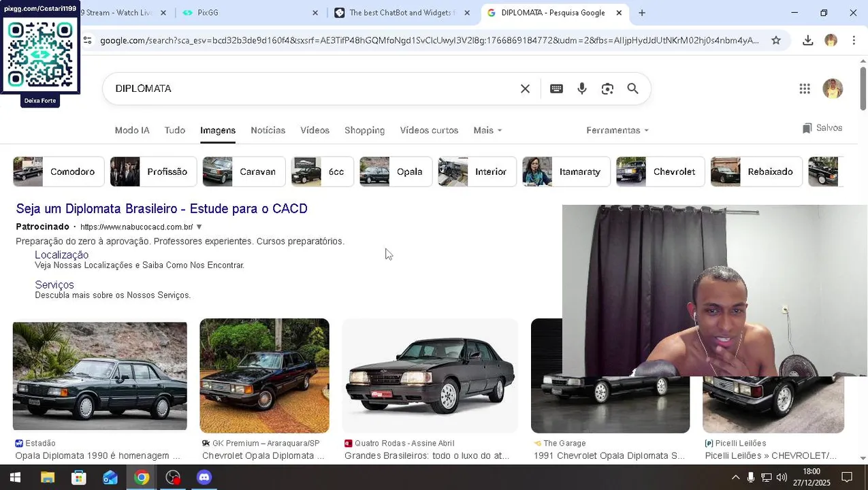Open the Estadão Opala Diplomata image
The height and width of the screenshot is (490, 868).
[99, 375]
